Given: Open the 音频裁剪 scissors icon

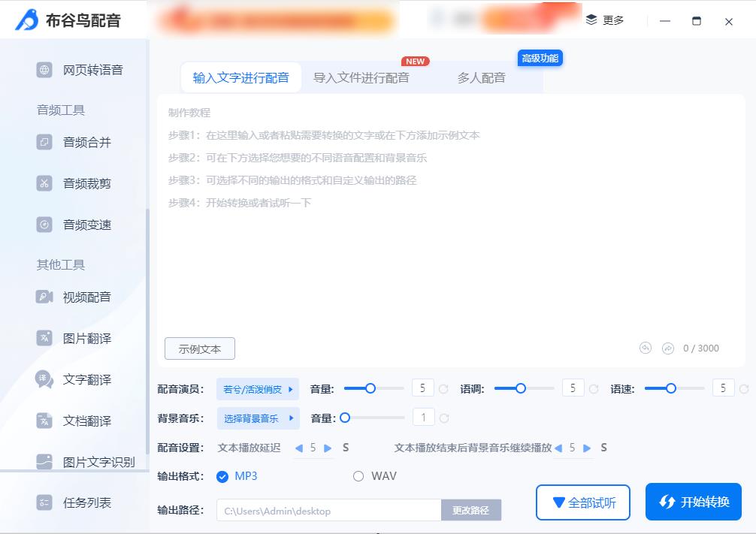Looking at the screenshot, I should [x=44, y=183].
